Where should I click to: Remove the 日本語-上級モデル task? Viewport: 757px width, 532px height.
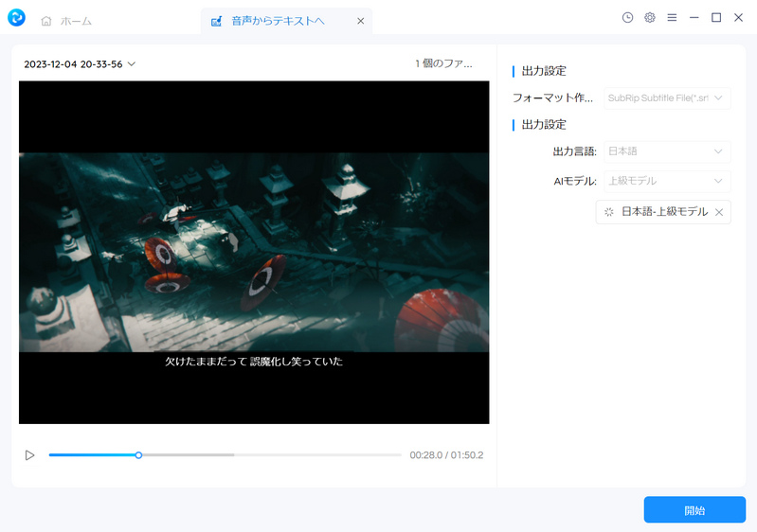[x=719, y=212]
